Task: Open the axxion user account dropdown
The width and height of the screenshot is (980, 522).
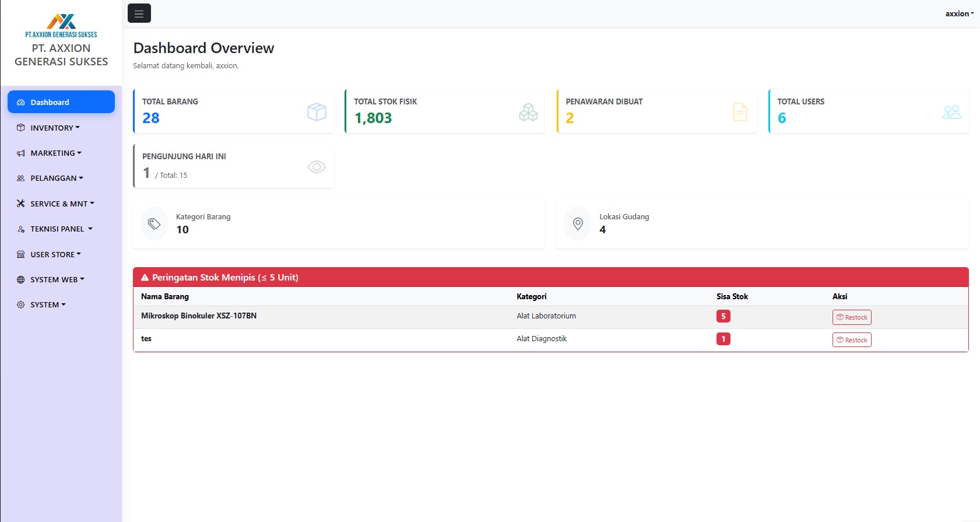Action: coord(960,13)
